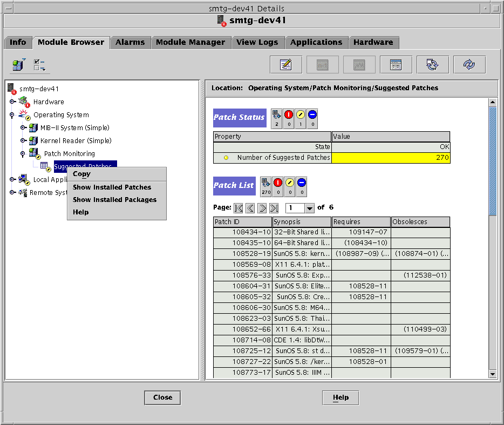Viewport: 504px width, 425px height.
Task: Click the Suggested Patches table icon
Action: (45, 166)
